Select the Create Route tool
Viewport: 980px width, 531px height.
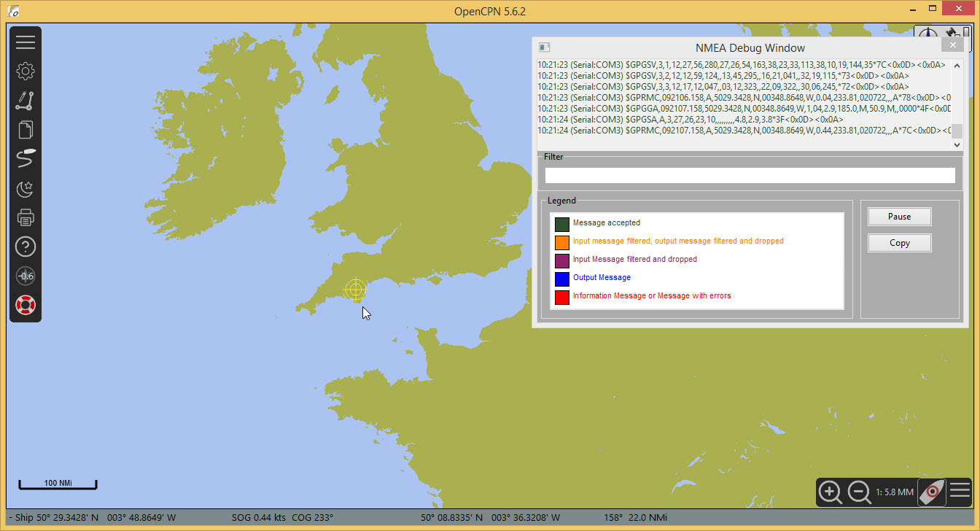tap(26, 101)
